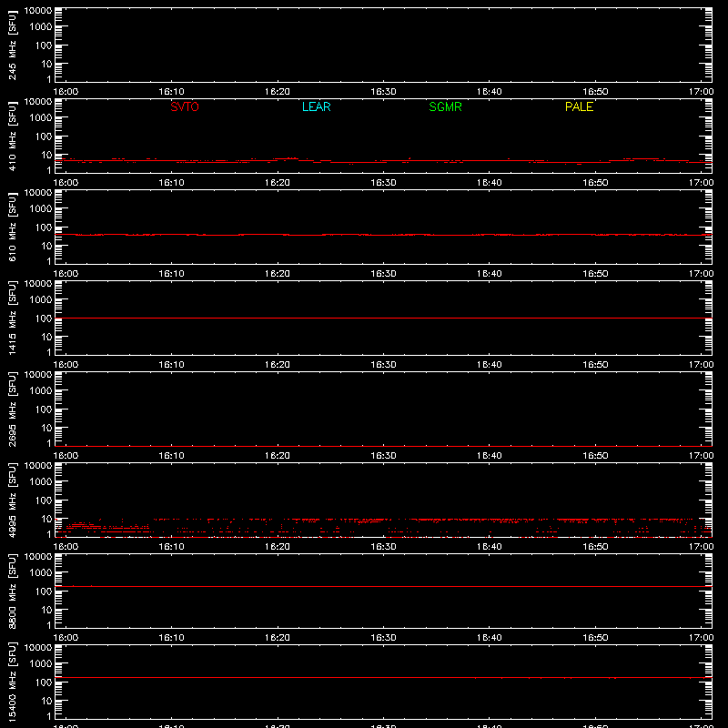Click 17:00 tick under the 410 MHz panel
728x728 pixels.
(x=701, y=183)
